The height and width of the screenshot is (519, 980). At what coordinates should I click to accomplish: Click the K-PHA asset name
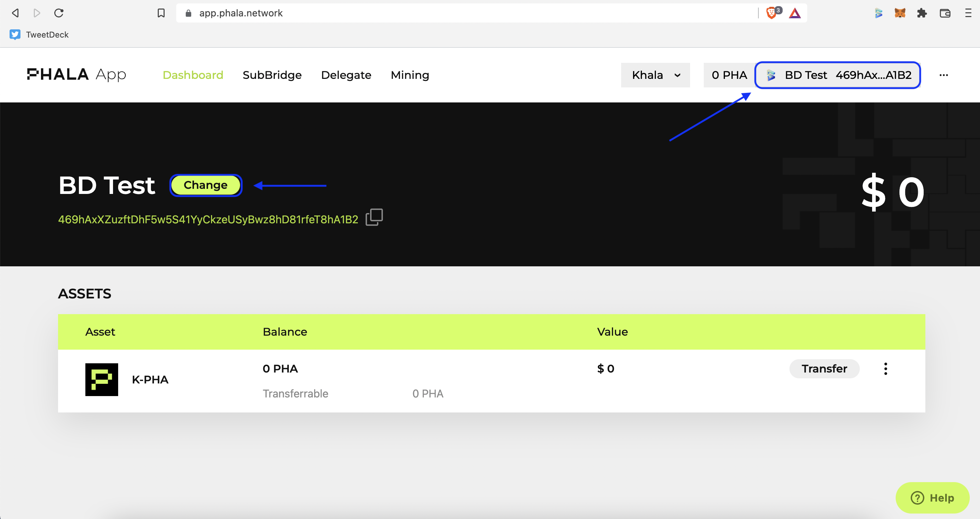pyautogui.click(x=150, y=380)
